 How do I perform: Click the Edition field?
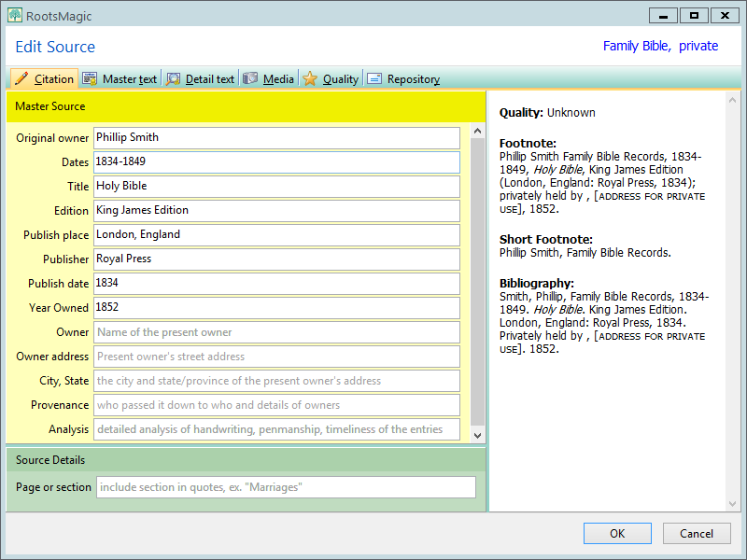point(276,210)
